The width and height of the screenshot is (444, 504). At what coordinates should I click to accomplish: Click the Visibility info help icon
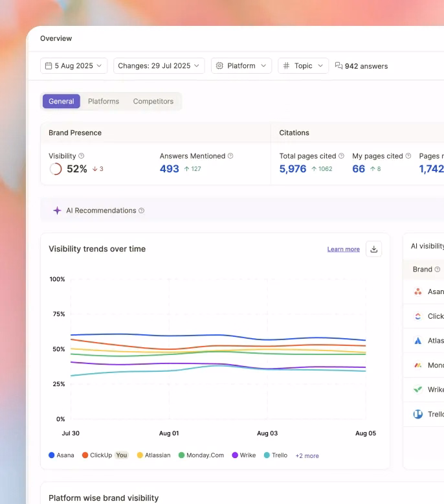[x=81, y=156]
